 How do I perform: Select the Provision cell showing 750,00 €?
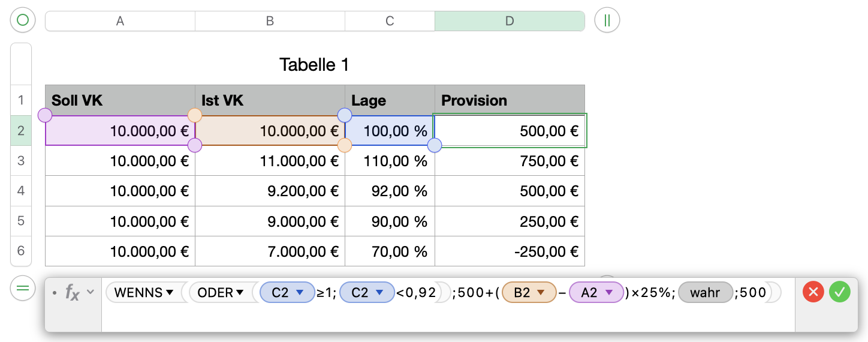click(510, 161)
